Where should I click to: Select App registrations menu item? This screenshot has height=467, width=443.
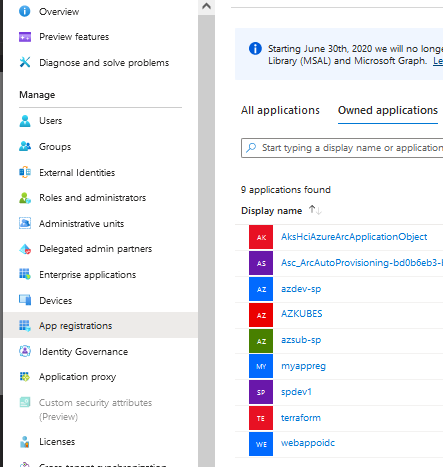100,325
